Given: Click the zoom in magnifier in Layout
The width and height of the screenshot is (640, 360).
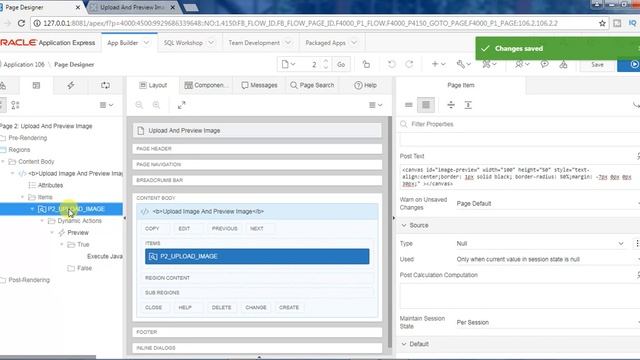Looking at the screenshot, I should [156, 105].
